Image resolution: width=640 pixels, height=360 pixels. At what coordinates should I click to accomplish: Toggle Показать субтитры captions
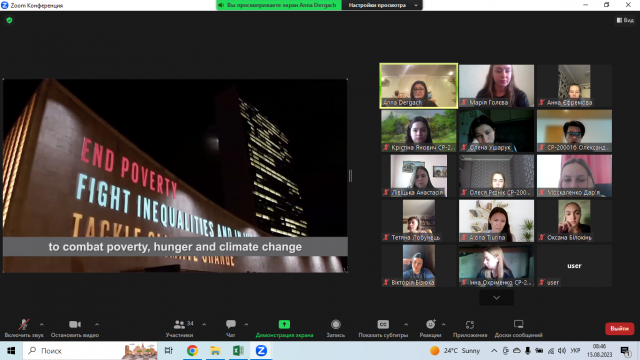[383, 328]
